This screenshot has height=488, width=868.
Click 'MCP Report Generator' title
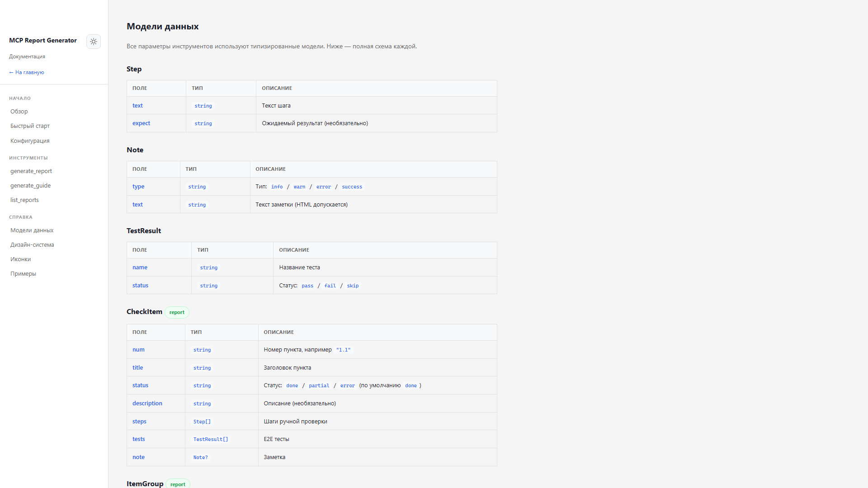pyautogui.click(x=43, y=41)
